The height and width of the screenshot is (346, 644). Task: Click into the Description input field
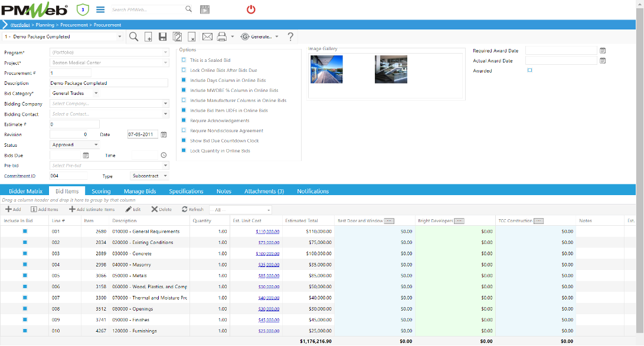pyautogui.click(x=109, y=83)
